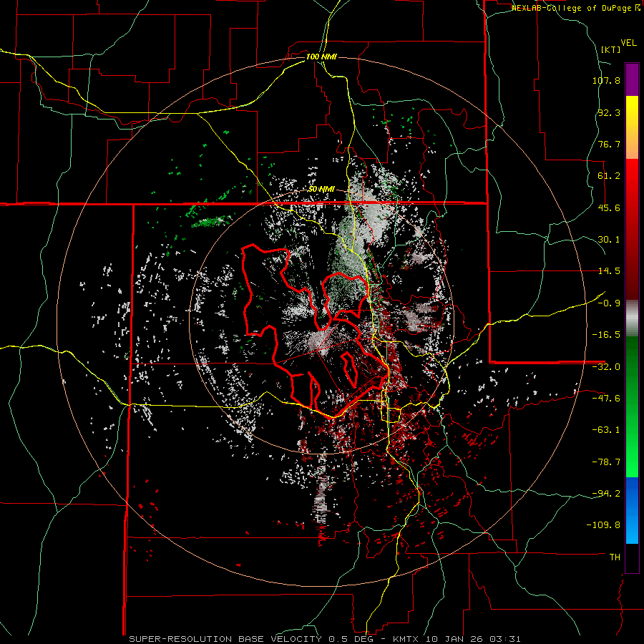
Task: Click the 10 JAN 26 03:31 timestamp
Action: (473, 639)
